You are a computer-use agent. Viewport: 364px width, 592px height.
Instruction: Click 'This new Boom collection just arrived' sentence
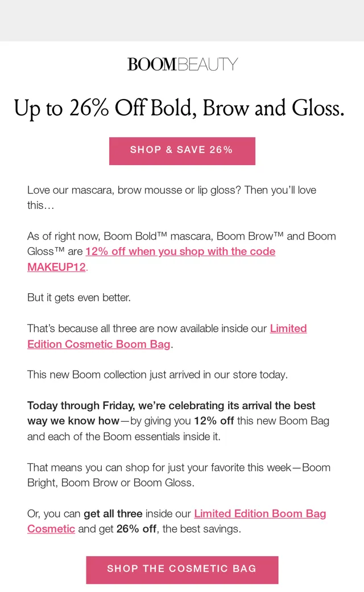pyautogui.click(x=158, y=375)
